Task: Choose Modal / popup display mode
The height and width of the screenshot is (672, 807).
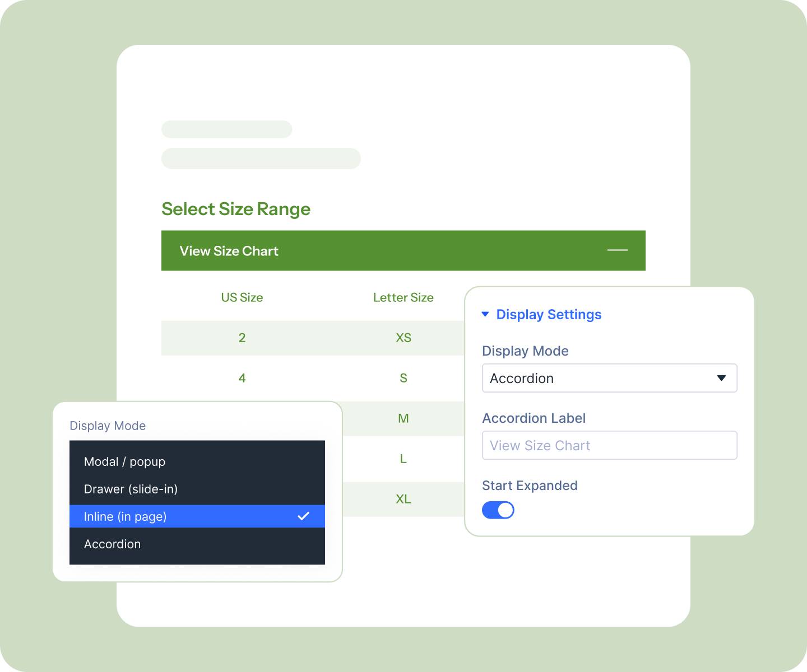Action: tap(197, 461)
